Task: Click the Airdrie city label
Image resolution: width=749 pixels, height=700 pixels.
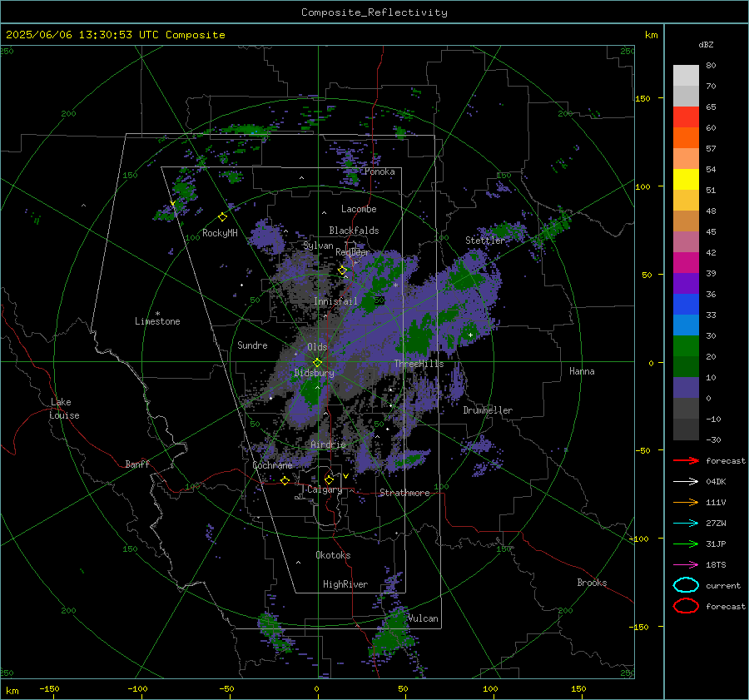Action: 328,444
